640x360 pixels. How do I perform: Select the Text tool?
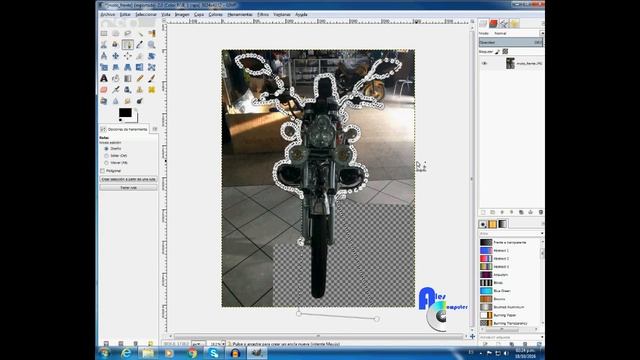click(x=104, y=78)
